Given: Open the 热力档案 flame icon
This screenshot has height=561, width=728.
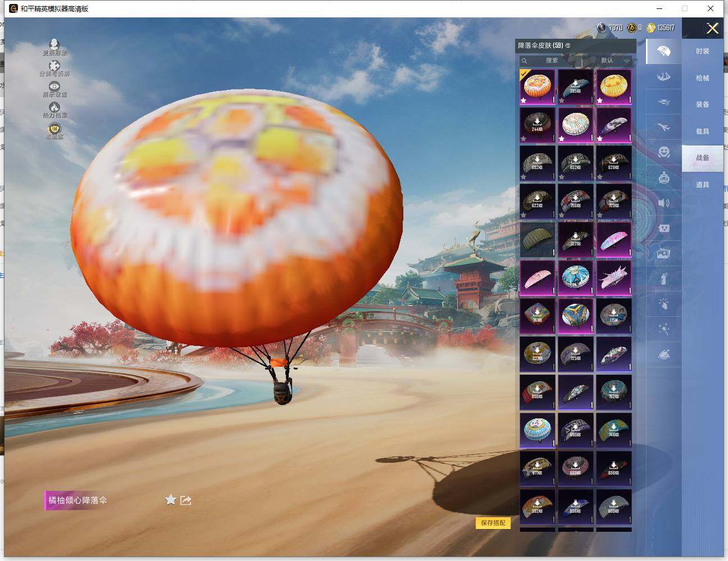Looking at the screenshot, I should point(54,107).
